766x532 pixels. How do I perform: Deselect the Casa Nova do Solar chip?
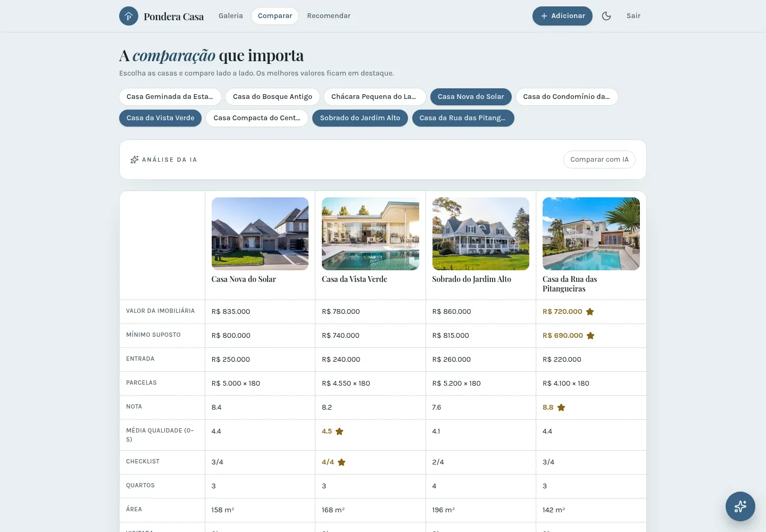click(471, 97)
